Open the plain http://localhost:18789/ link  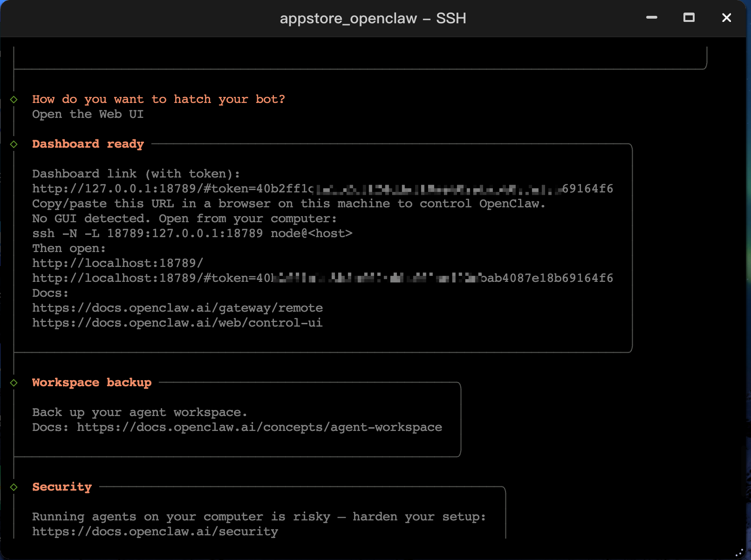[117, 263]
